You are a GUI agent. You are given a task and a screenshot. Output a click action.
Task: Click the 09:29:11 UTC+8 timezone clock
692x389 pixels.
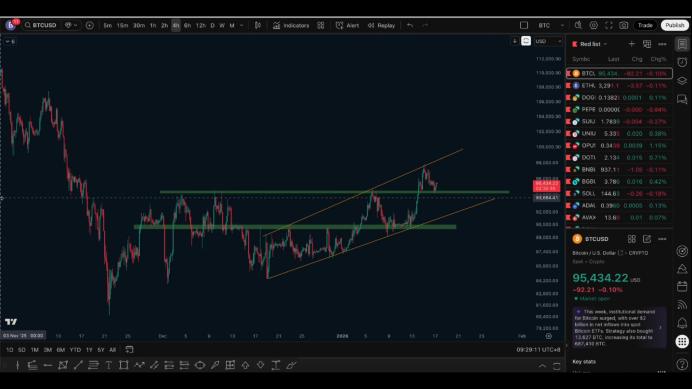[x=538, y=350]
